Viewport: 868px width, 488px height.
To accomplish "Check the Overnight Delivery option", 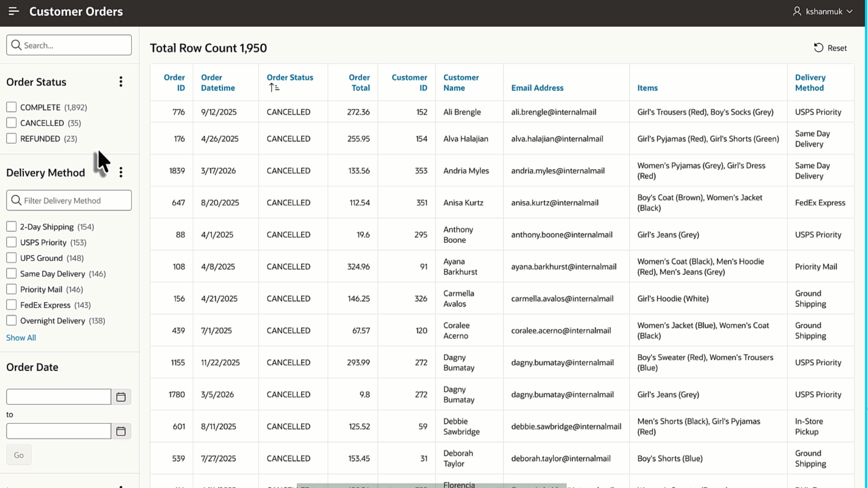I will pyautogui.click(x=11, y=321).
